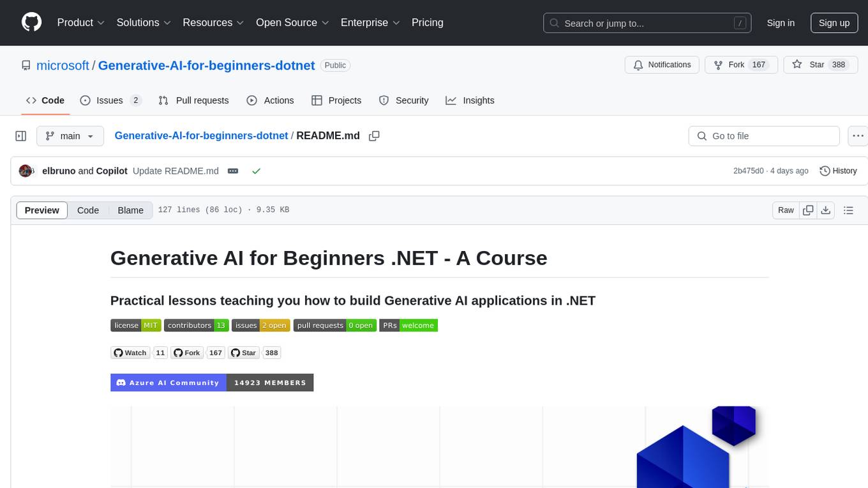Click the GitHub Watch badge

[x=130, y=353]
